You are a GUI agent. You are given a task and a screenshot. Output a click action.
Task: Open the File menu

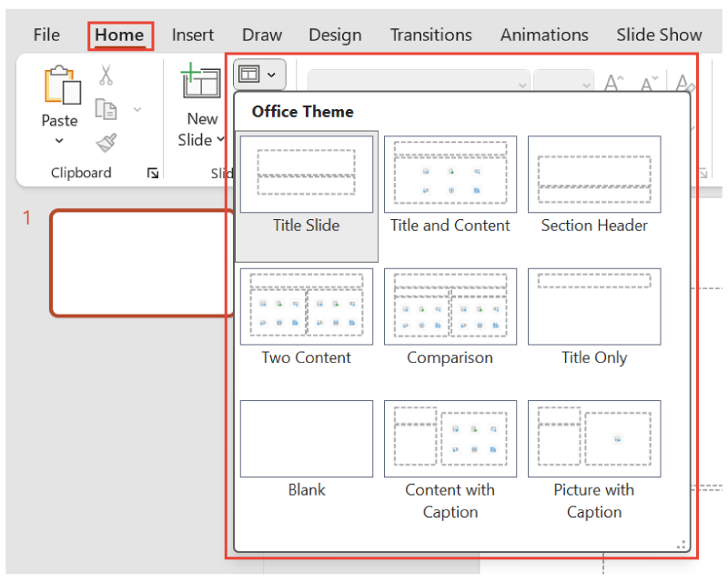(45, 35)
